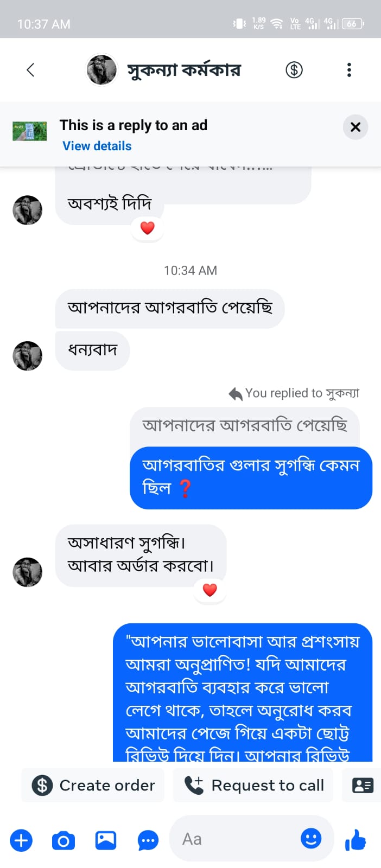Screen dimensions: 381x868
Task: Tap the saved replies chat bubble icon
Action: point(148,840)
